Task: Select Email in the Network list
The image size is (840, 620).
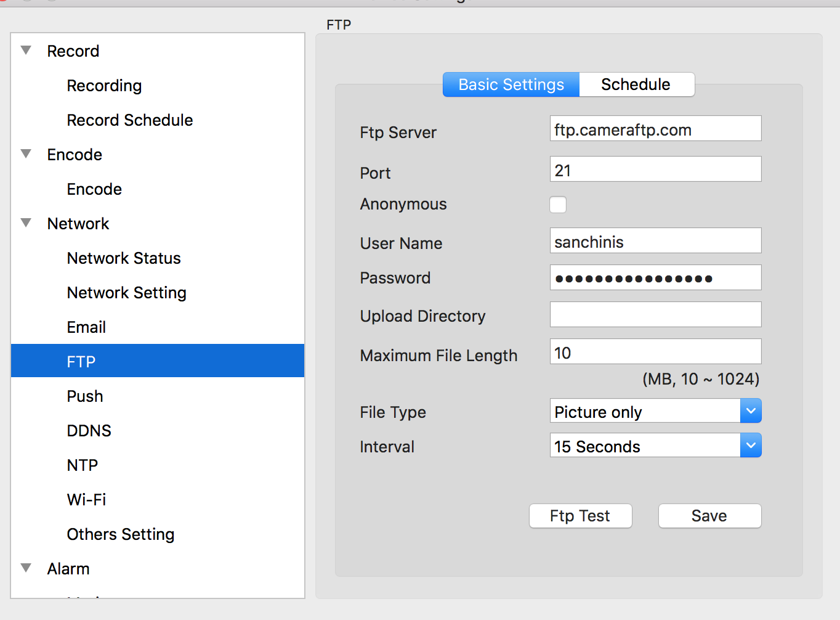Action: click(86, 327)
